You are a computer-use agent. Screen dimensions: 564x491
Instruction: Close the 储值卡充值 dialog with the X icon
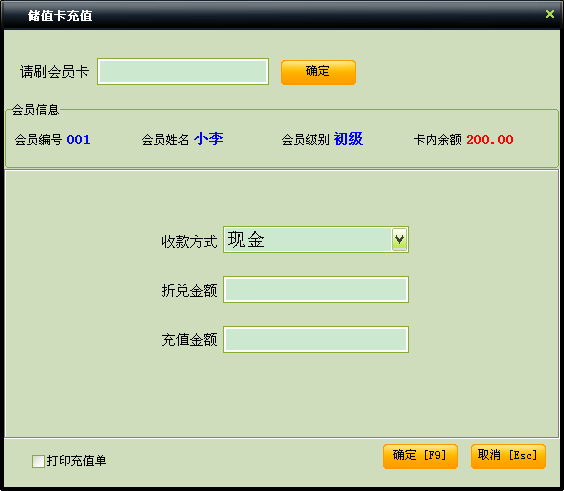pos(549,14)
